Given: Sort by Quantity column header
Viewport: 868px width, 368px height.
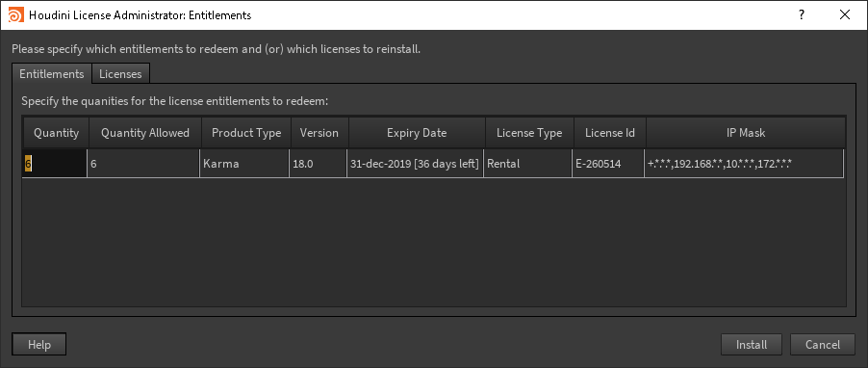Looking at the screenshot, I should [56, 133].
